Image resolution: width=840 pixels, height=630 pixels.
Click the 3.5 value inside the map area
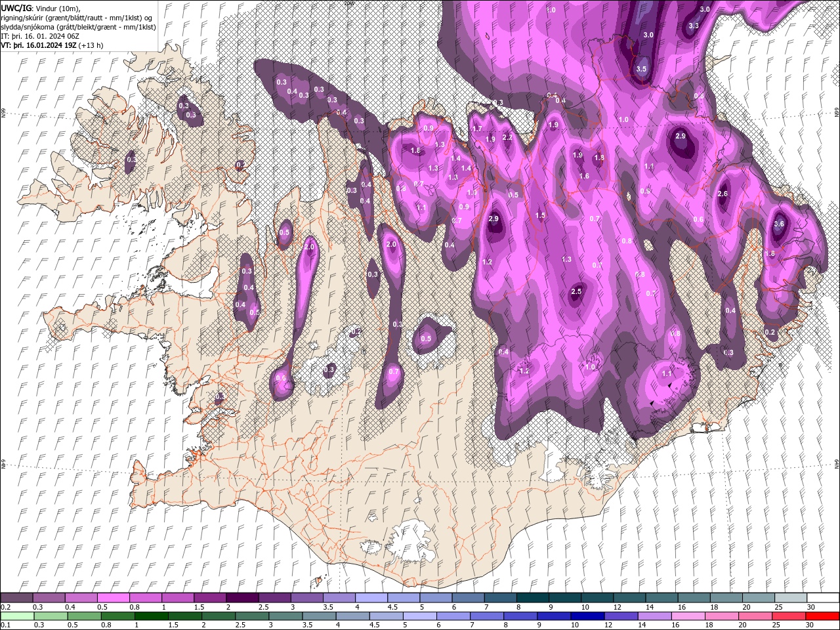coord(642,69)
